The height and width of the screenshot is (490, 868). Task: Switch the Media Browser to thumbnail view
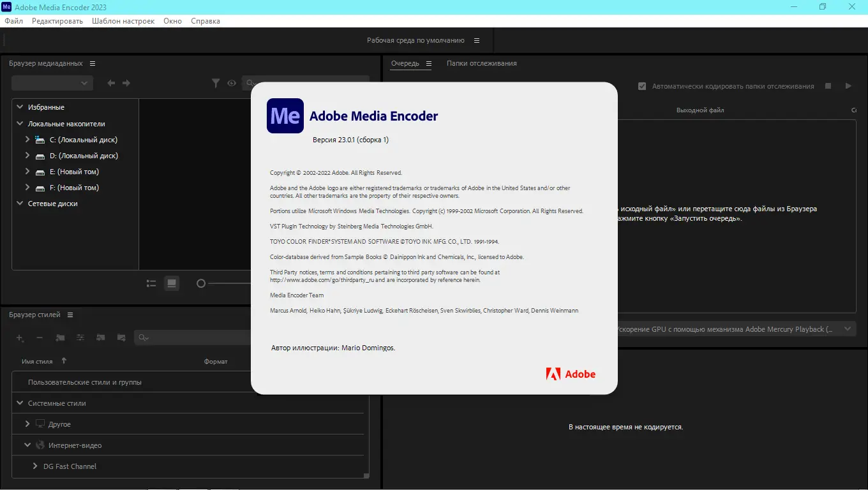[172, 283]
